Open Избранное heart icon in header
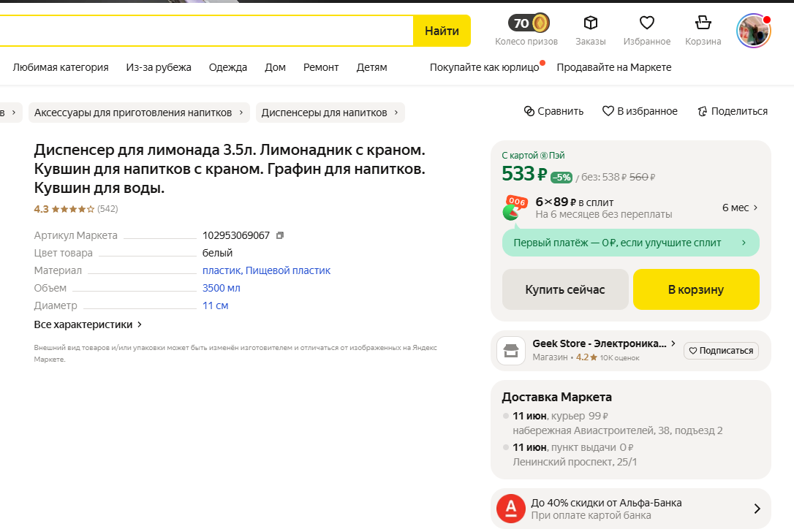This screenshot has width=794, height=532. [646, 23]
